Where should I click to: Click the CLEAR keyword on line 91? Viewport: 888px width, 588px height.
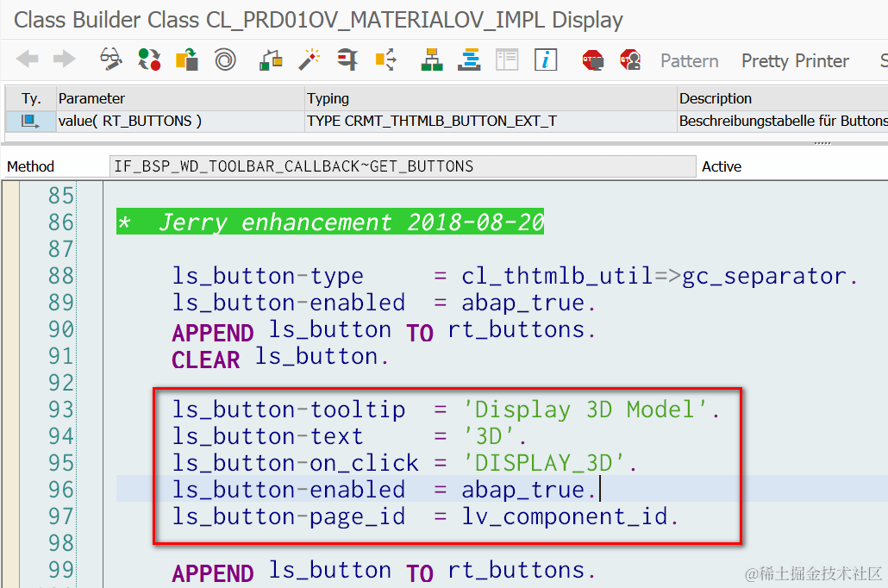tap(205, 360)
